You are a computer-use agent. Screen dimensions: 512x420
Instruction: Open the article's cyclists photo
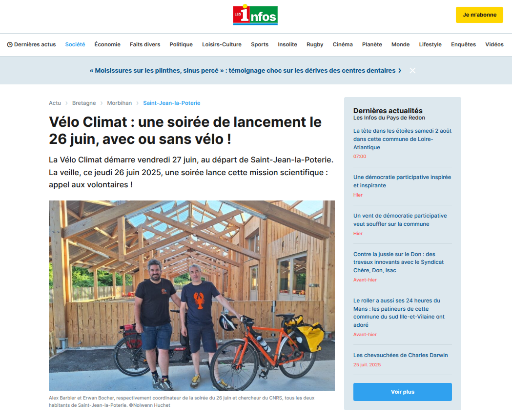(192, 295)
